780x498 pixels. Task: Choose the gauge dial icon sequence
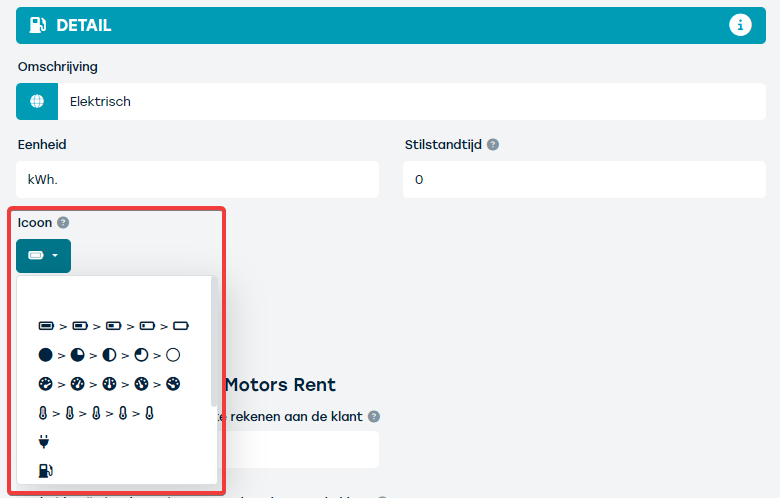point(109,384)
